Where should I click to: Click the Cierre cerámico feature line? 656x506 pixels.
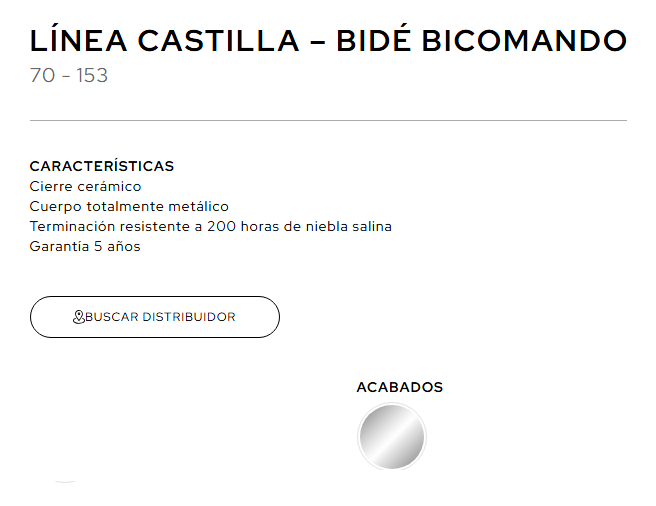pos(85,186)
